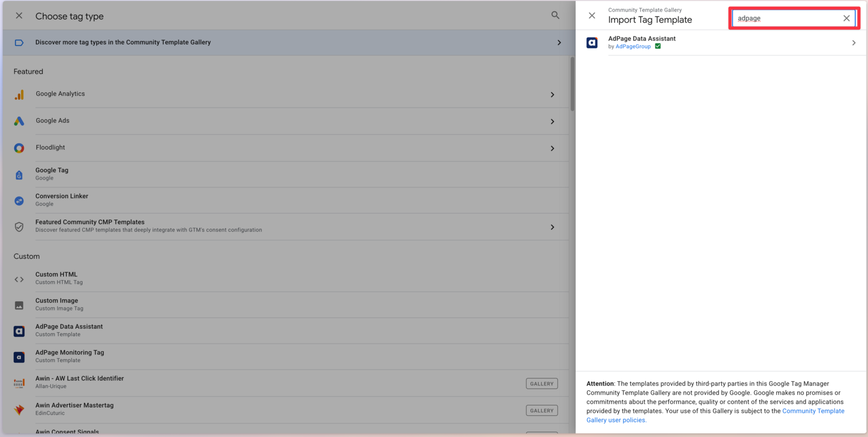Select the Custom Image icon
Viewport: 868px width, 437px height.
pyautogui.click(x=19, y=305)
